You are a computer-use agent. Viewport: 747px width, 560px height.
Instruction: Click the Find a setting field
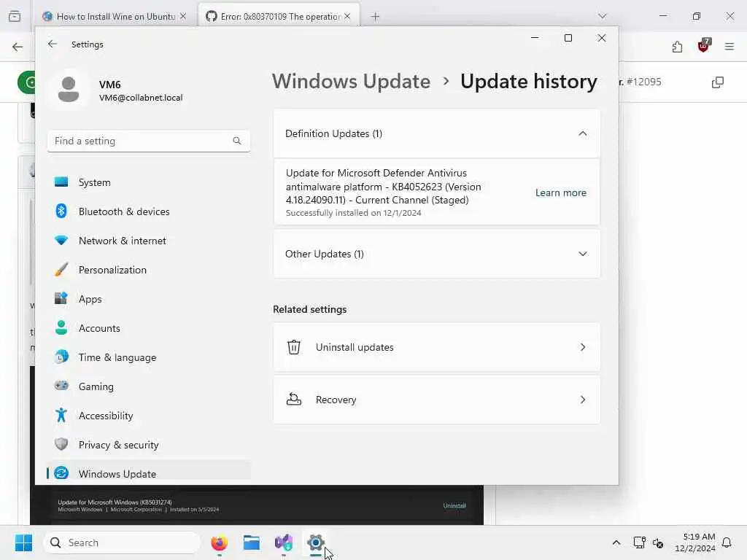click(x=149, y=141)
